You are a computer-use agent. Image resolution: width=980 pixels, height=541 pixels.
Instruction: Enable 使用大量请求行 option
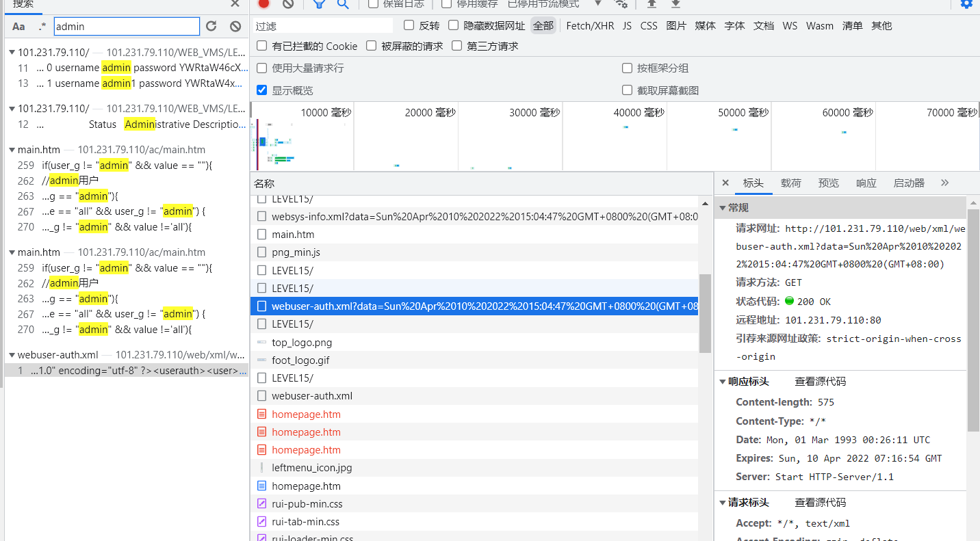(262, 68)
